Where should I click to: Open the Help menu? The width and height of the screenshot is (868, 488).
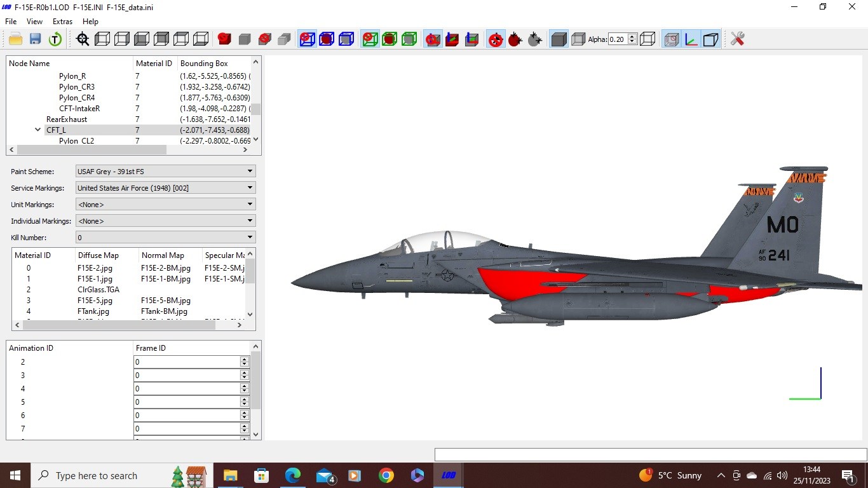click(91, 21)
